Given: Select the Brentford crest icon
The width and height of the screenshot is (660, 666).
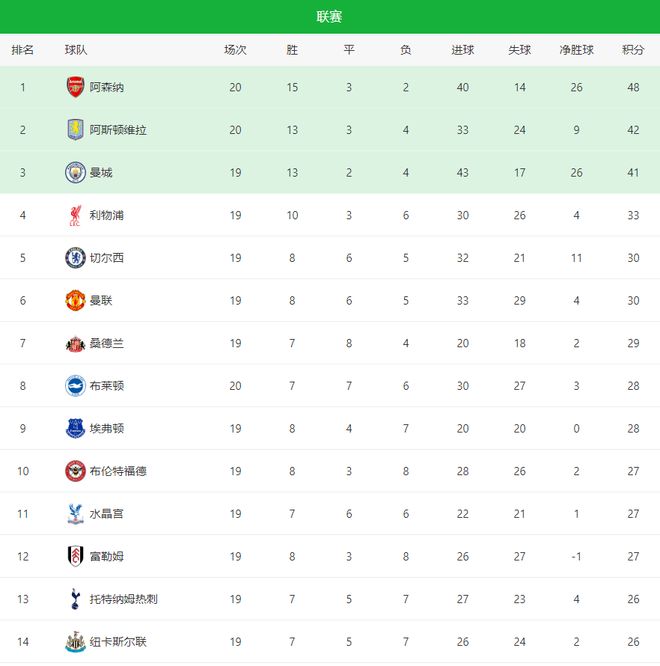Looking at the screenshot, I should pyautogui.click(x=76, y=471).
